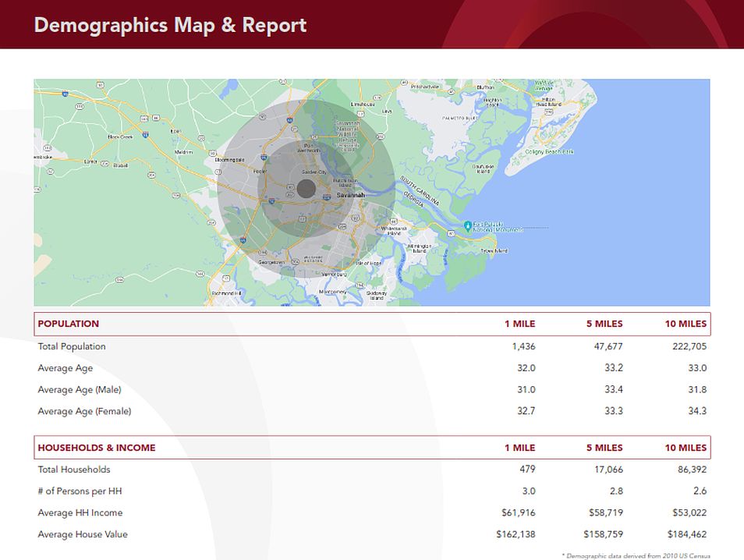Click the Average House Value row label
Viewport: 744px width, 560px height.
click(83, 534)
